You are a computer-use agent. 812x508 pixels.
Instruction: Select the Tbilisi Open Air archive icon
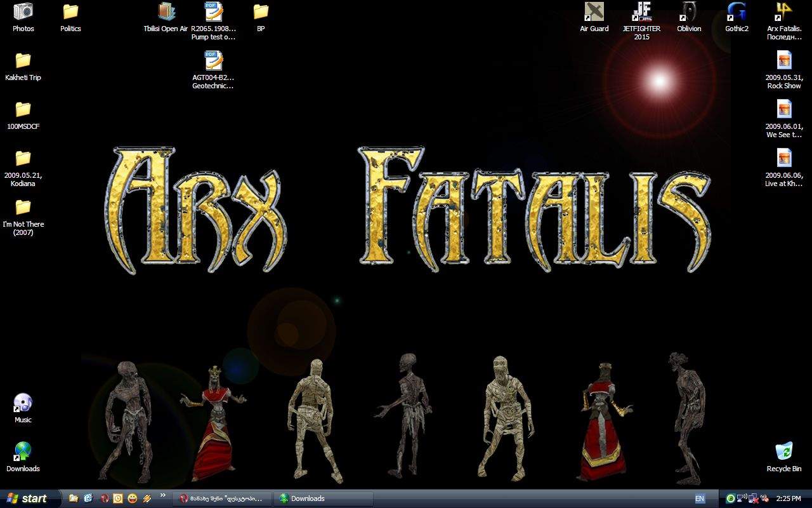(166, 12)
